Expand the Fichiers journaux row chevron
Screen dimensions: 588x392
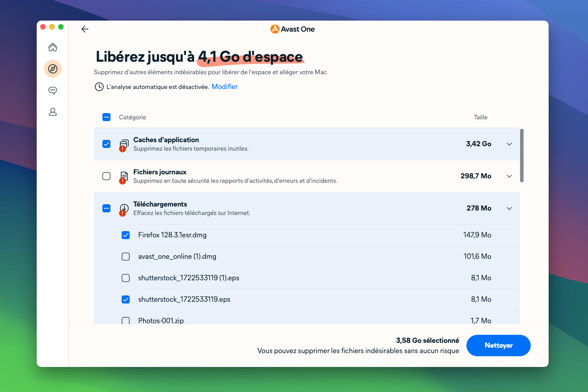point(509,176)
